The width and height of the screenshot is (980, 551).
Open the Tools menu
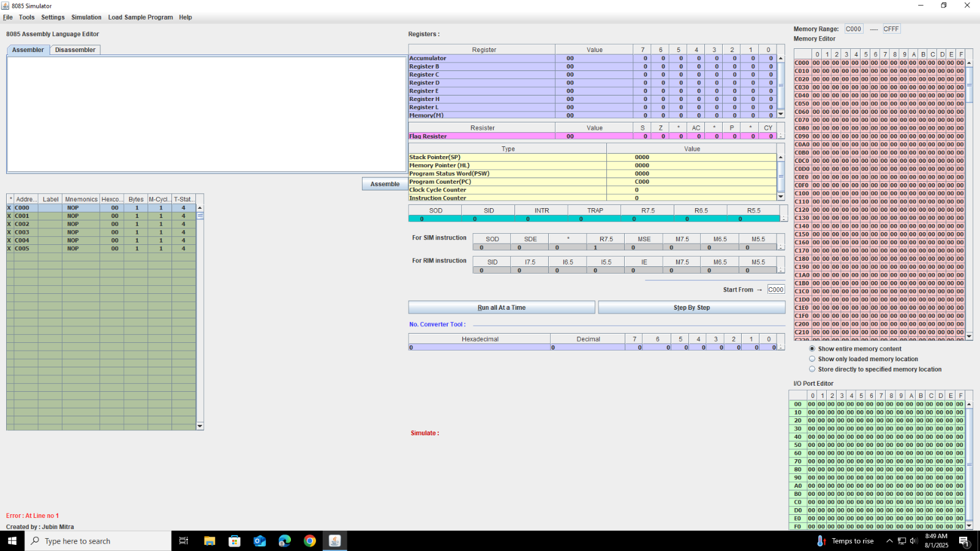click(x=27, y=17)
